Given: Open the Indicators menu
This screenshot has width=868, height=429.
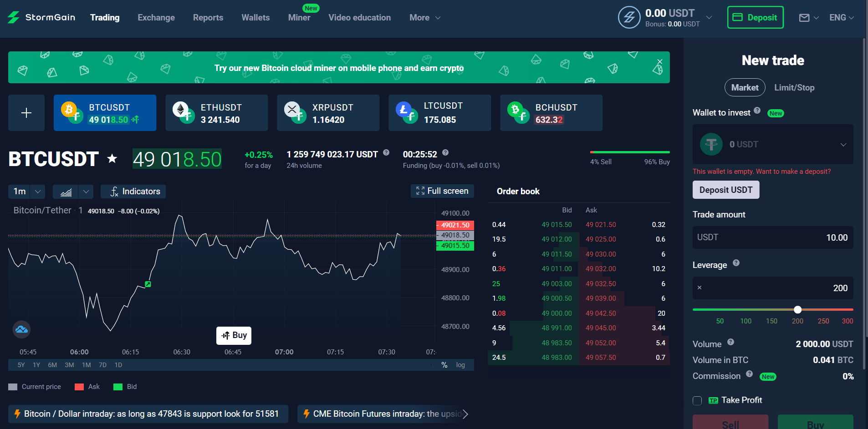Looking at the screenshot, I should (x=133, y=192).
